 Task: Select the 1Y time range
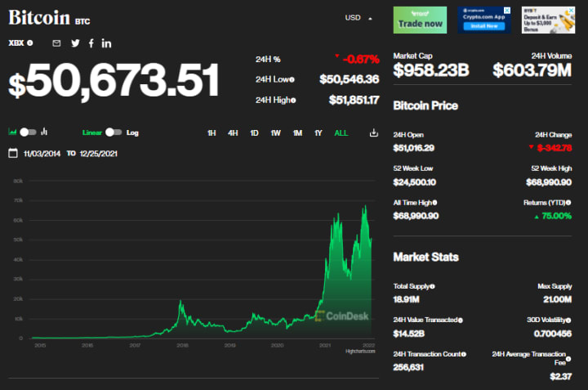click(318, 133)
